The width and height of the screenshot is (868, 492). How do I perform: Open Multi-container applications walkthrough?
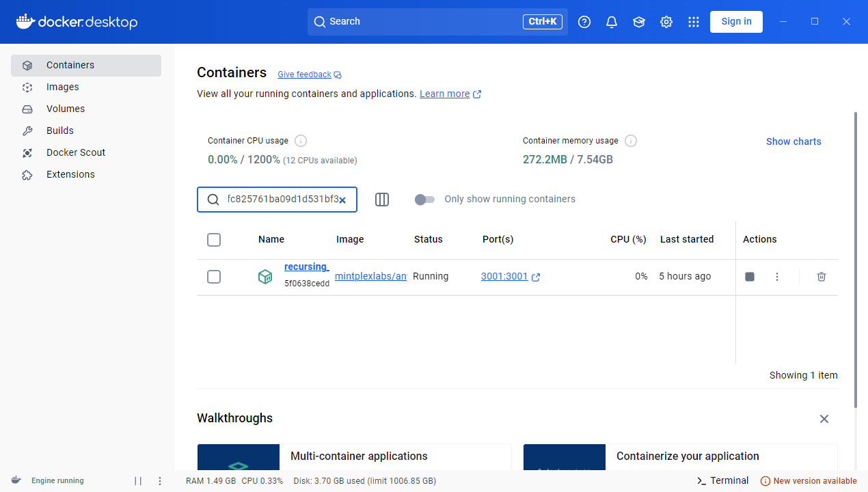[x=354, y=457]
